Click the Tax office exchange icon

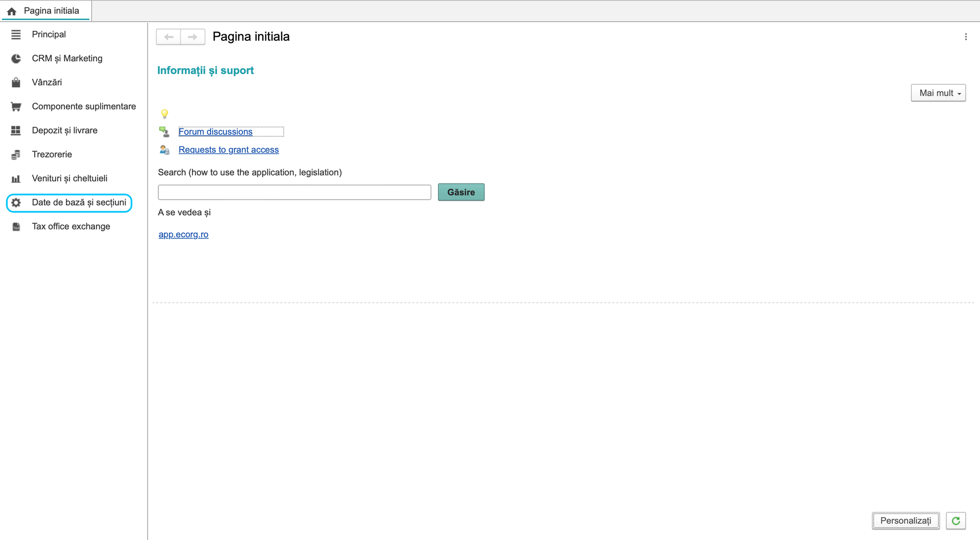coord(16,227)
